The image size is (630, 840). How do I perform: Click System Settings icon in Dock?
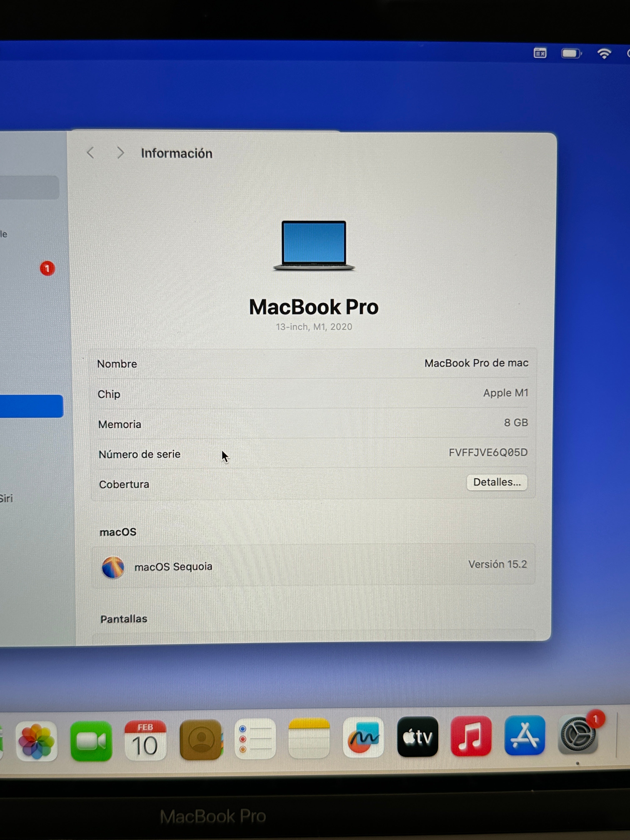578,735
